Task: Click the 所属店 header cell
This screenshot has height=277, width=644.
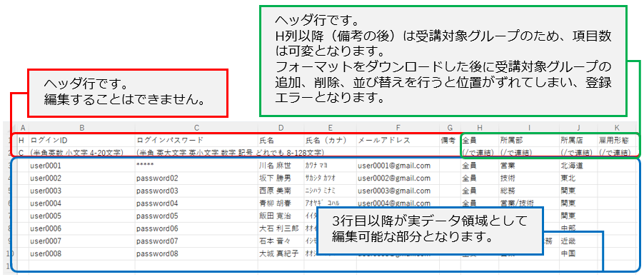Action: tap(578, 140)
